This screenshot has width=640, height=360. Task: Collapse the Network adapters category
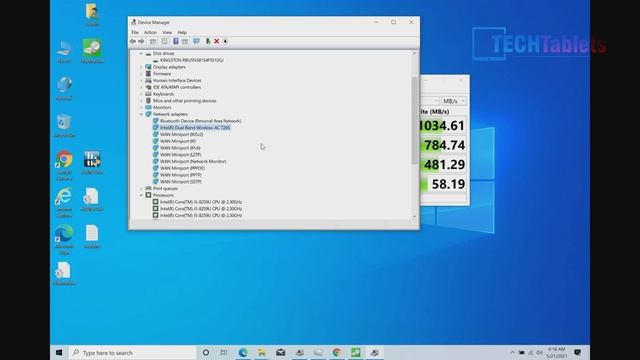141,114
